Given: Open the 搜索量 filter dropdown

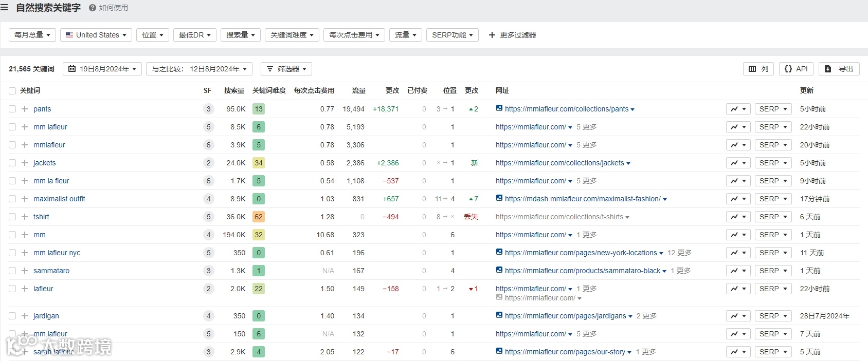Looking at the screenshot, I should pyautogui.click(x=241, y=35).
